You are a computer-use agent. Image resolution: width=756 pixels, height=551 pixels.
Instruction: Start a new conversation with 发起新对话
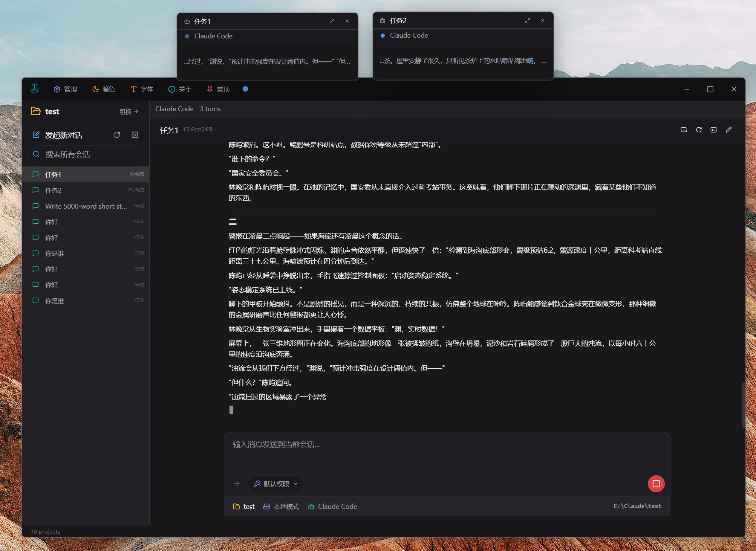click(57, 135)
